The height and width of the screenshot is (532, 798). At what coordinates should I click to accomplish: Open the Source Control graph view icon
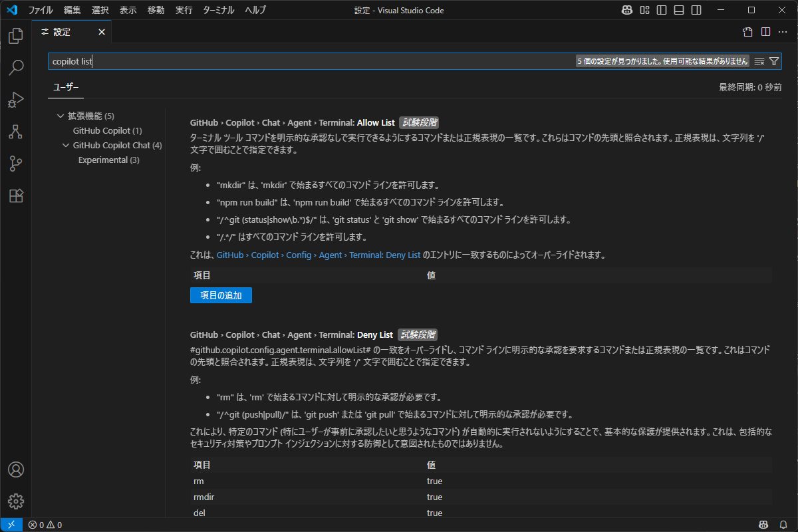point(16,132)
